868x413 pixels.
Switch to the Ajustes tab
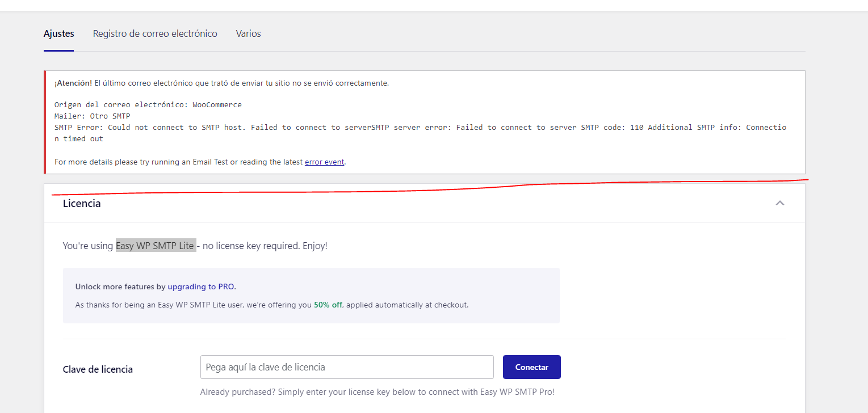coord(58,33)
